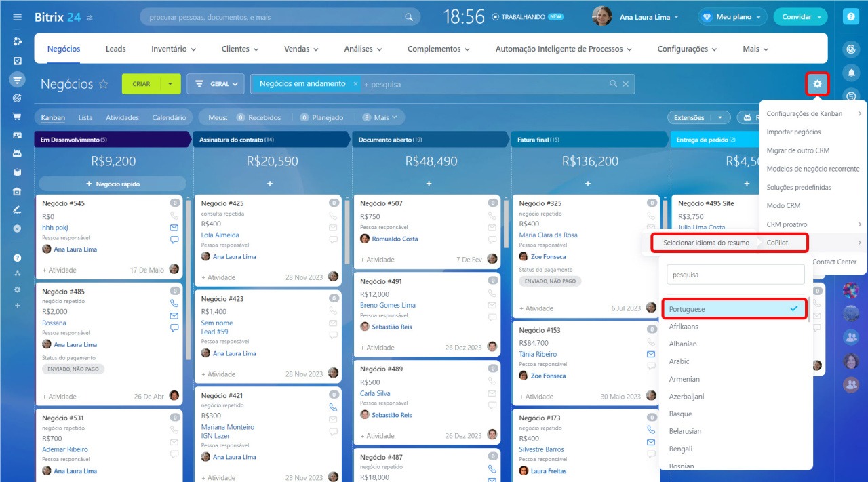
Task: Star the Negócios page as favorite
Action: point(104,84)
